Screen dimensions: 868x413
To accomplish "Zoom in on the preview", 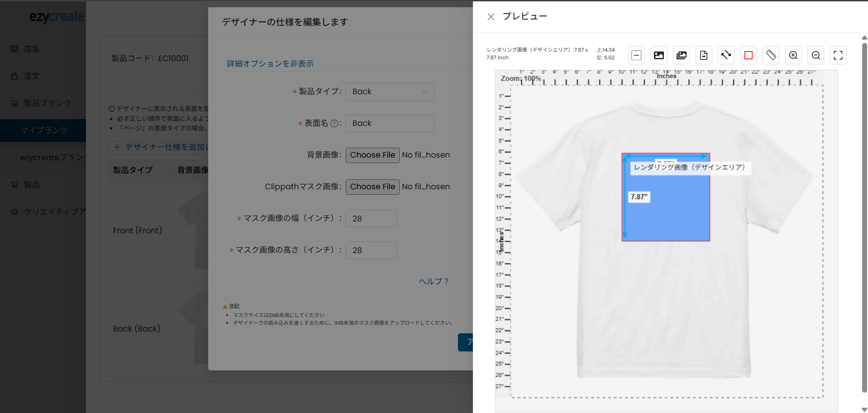I will point(793,55).
